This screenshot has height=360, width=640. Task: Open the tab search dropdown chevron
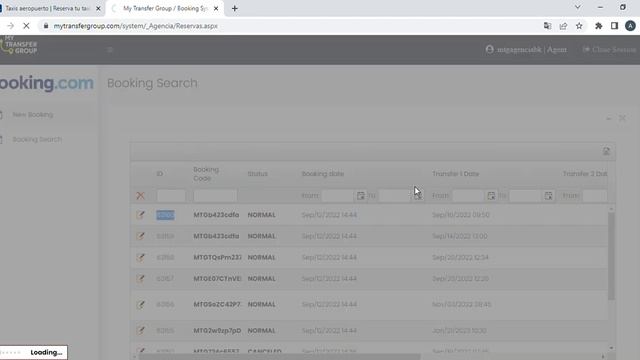click(578, 7)
